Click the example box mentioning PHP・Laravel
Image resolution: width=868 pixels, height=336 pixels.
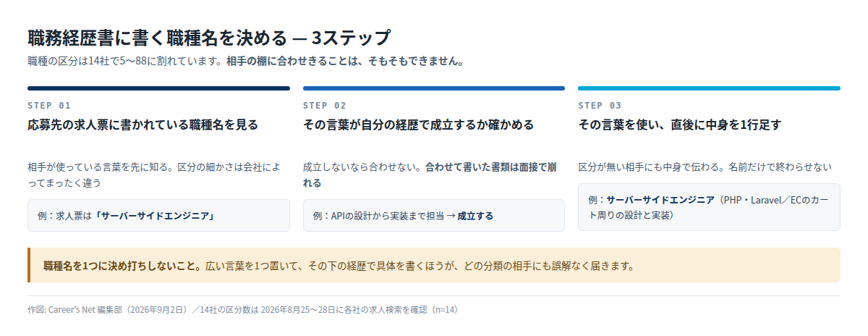709,207
